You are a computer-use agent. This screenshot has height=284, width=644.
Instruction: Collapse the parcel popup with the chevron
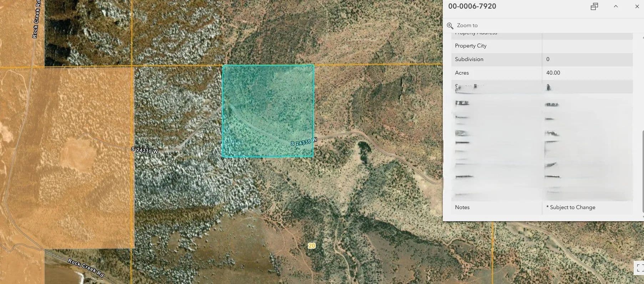tap(615, 6)
